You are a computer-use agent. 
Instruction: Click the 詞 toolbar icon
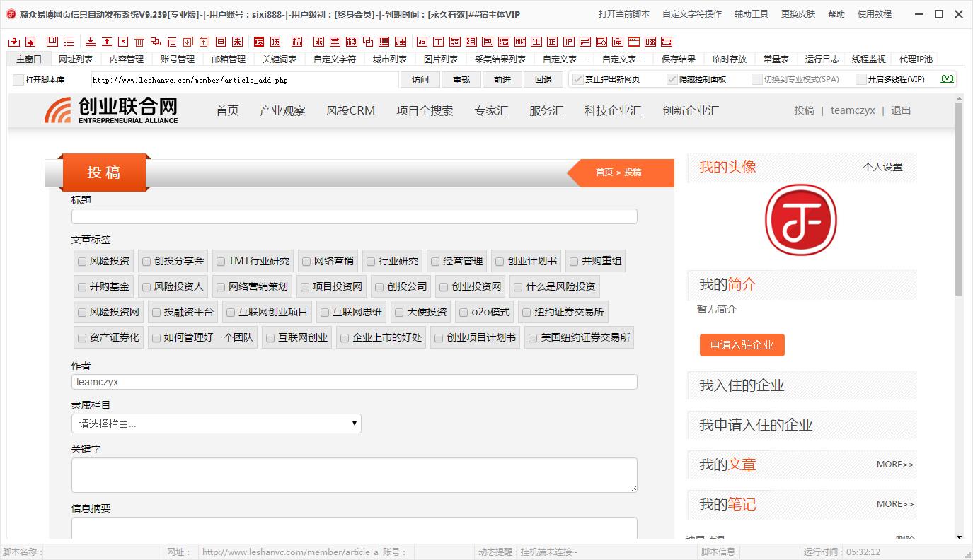(x=455, y=42)
